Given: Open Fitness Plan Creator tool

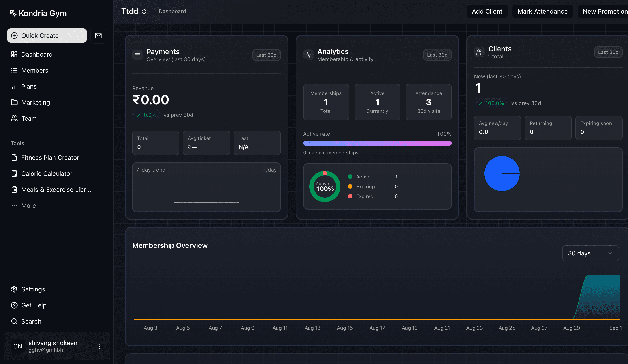Looking at the screenshot, I should [50, 158].
